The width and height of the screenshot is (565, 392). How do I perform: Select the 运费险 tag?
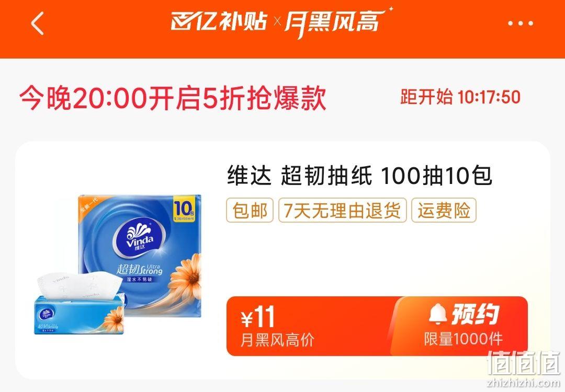(x=444, y=210)
